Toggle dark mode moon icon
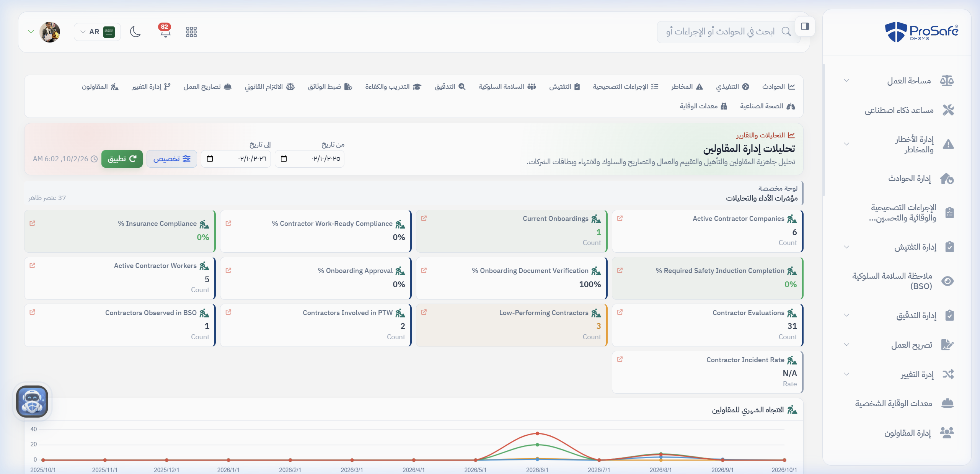The width and height of the screenshot is (980, 474). point(135,32)
